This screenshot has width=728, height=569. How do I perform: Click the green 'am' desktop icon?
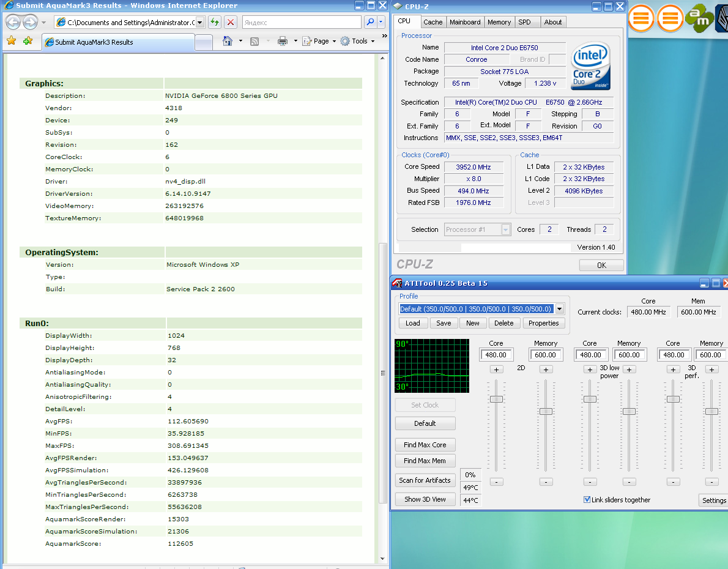699,18
